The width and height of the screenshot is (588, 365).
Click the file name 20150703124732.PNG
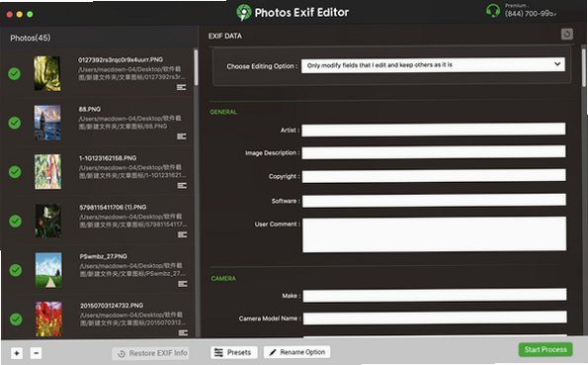(112, 306)
